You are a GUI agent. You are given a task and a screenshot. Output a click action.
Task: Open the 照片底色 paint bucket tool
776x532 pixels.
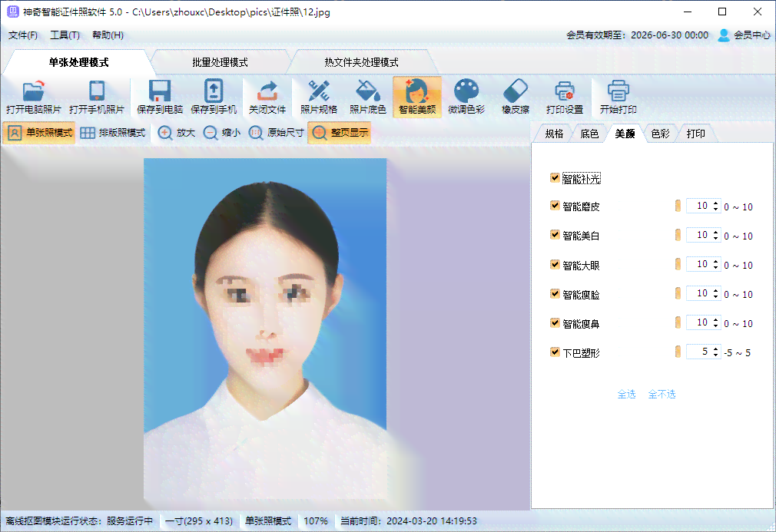pos(368,97)
